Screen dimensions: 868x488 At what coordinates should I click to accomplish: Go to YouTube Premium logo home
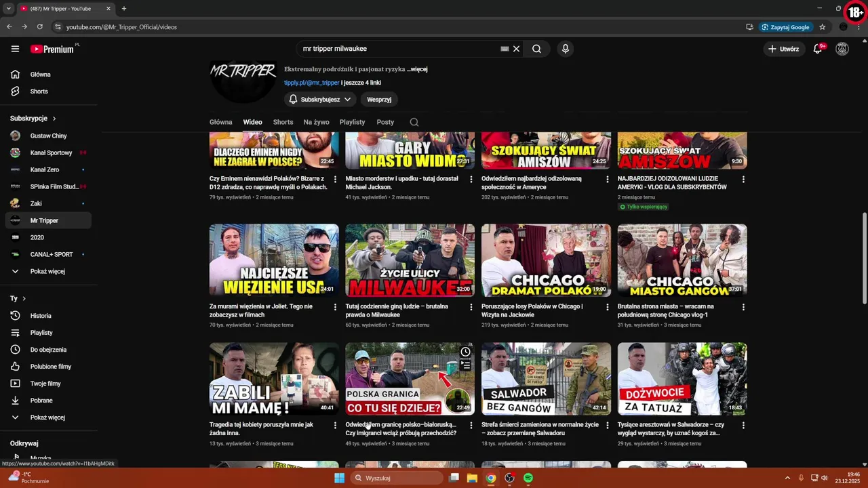pos(52,49)
